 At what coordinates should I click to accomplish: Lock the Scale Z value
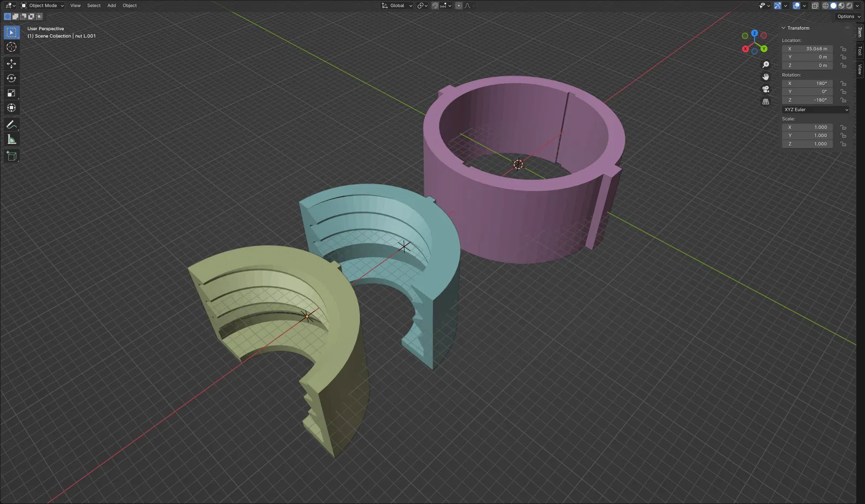(843, 144)
